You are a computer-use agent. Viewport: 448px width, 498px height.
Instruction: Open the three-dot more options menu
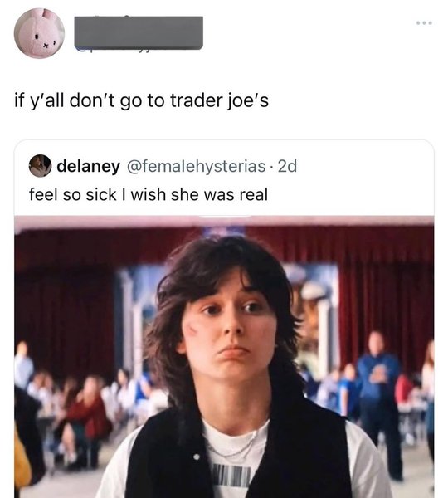pyautogui.click(x=424, y=23)
